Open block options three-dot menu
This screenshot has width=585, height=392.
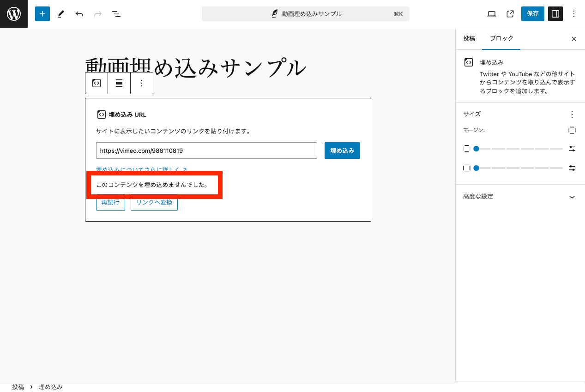pos(142,83)
